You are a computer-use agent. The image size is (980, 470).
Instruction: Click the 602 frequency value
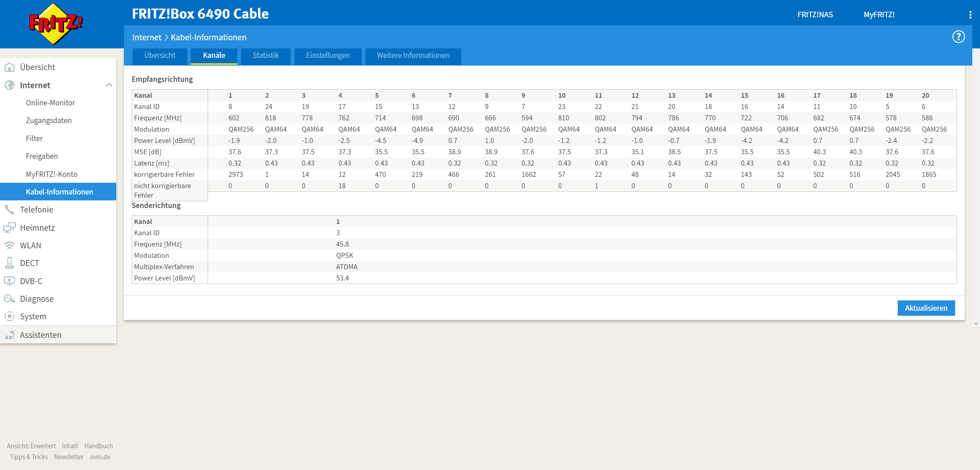tap(234, 118)
